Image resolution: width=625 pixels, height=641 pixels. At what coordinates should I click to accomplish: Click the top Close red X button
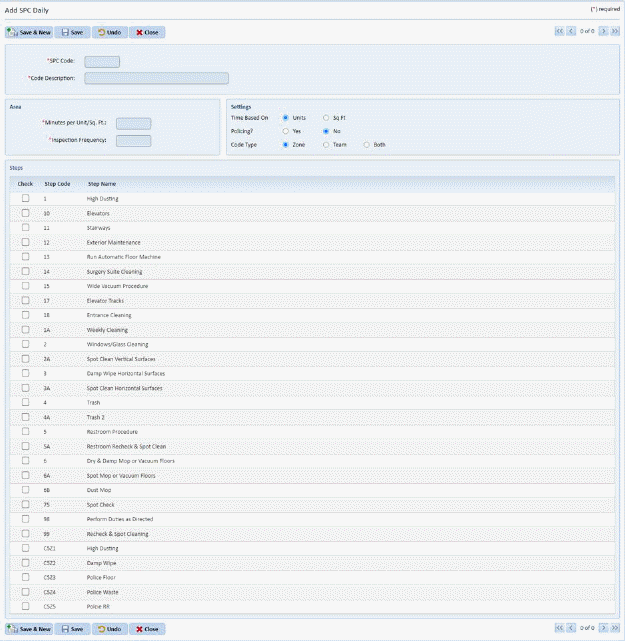tap(147, 32)
